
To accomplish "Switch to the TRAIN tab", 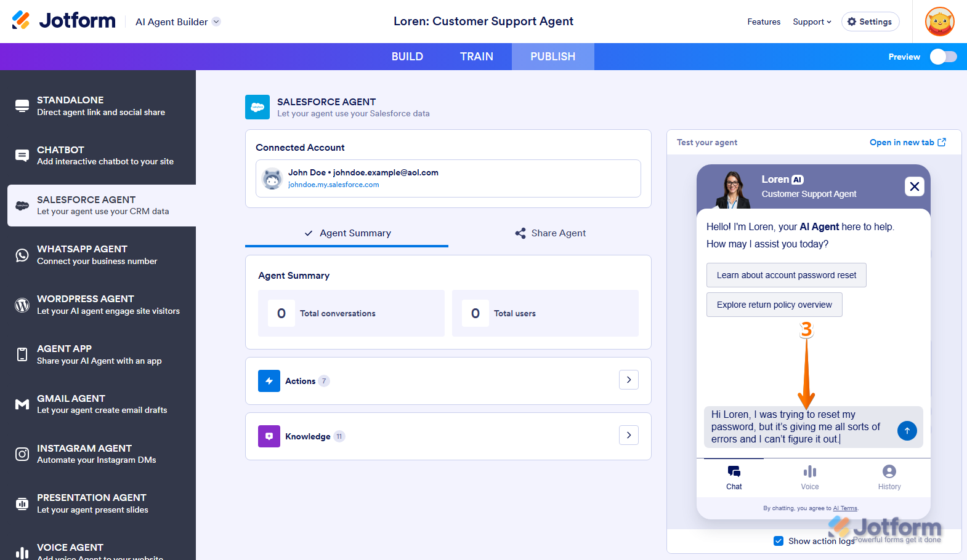I will click(476, 57).
